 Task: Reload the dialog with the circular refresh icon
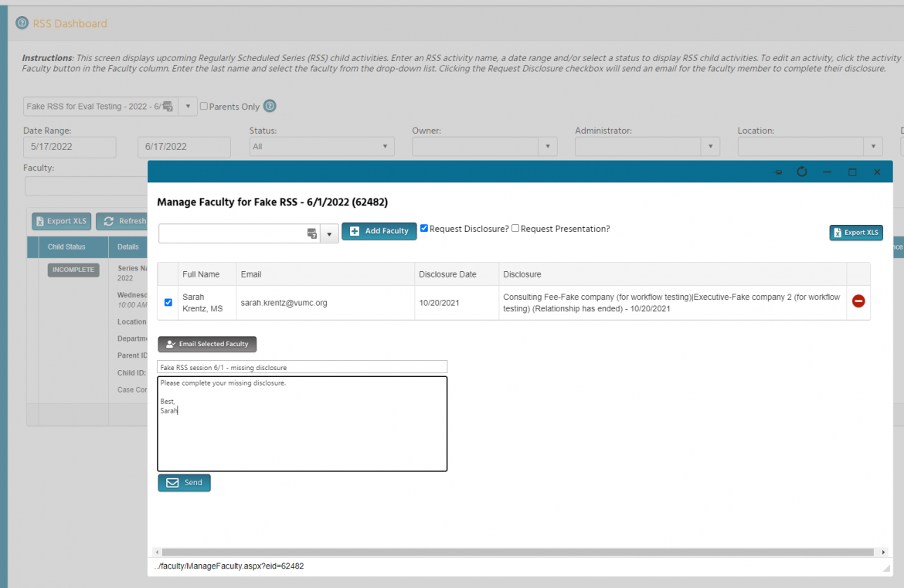[802, 172]
